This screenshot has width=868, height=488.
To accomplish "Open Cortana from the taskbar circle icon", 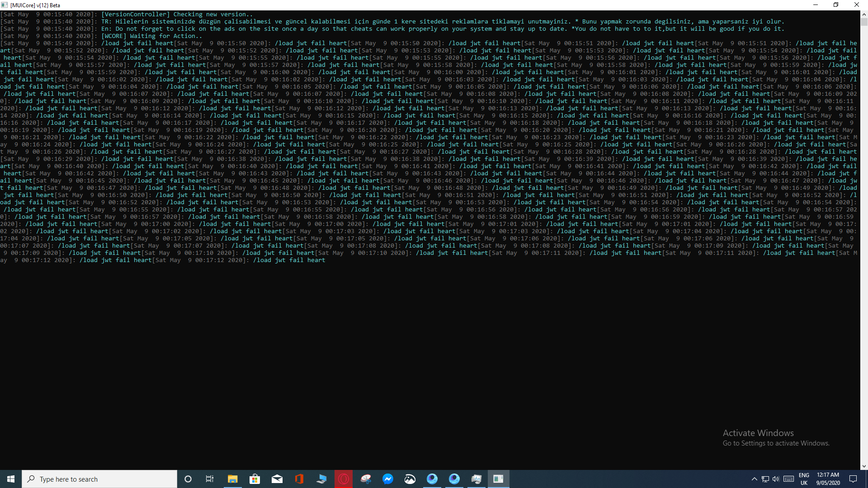I will [188, 479].
